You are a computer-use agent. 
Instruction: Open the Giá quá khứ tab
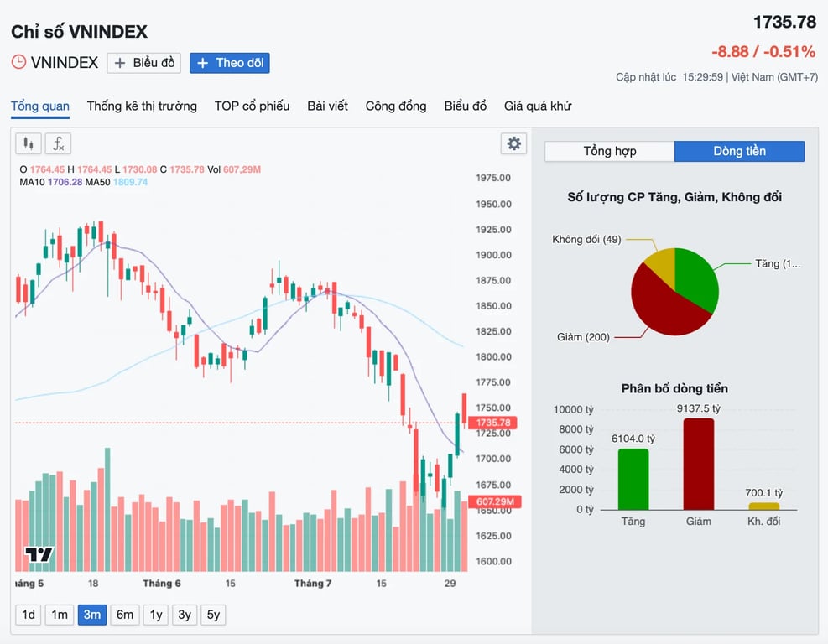[538, 106]
